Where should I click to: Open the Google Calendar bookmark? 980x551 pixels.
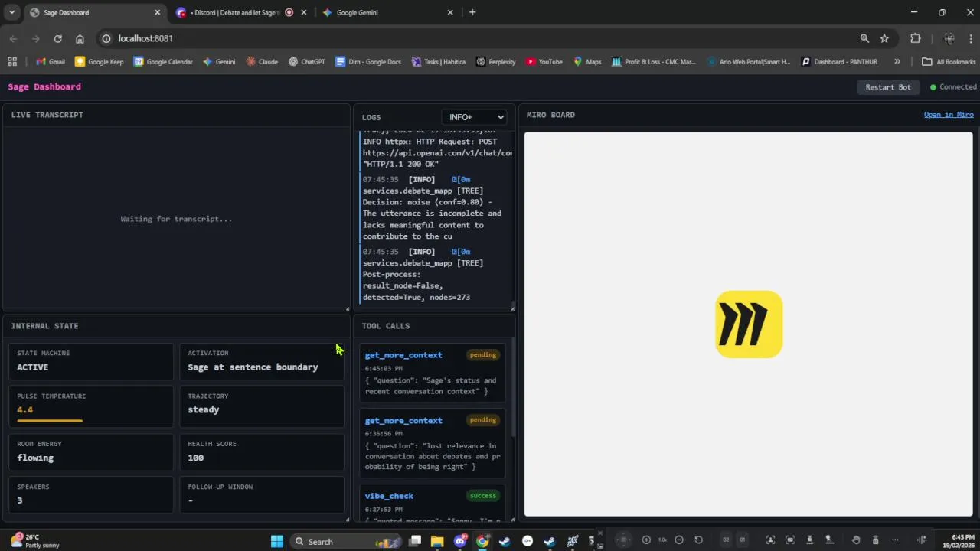point(163,62)
